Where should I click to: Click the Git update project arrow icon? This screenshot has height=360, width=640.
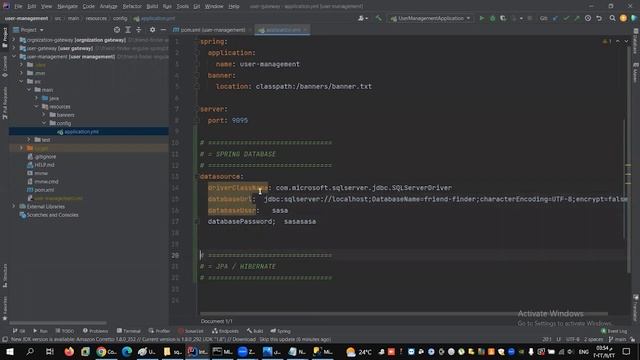[555, 18]
